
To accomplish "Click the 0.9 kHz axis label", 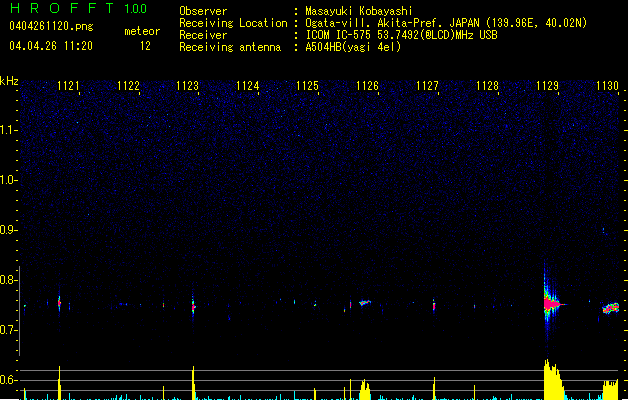I will (8, 230).
